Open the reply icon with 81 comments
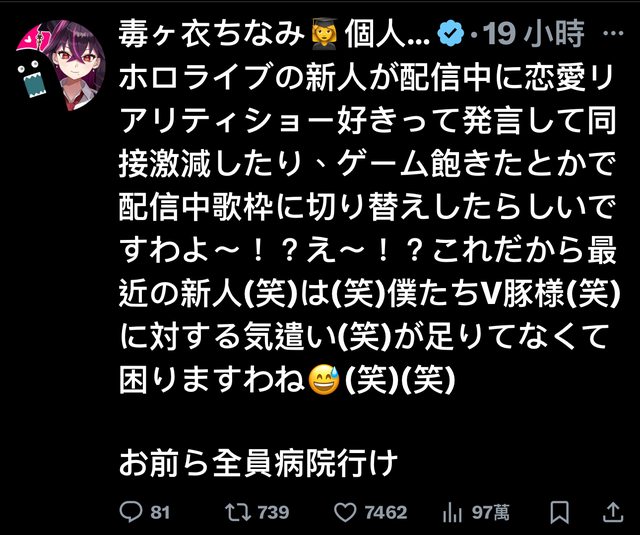 131,511
